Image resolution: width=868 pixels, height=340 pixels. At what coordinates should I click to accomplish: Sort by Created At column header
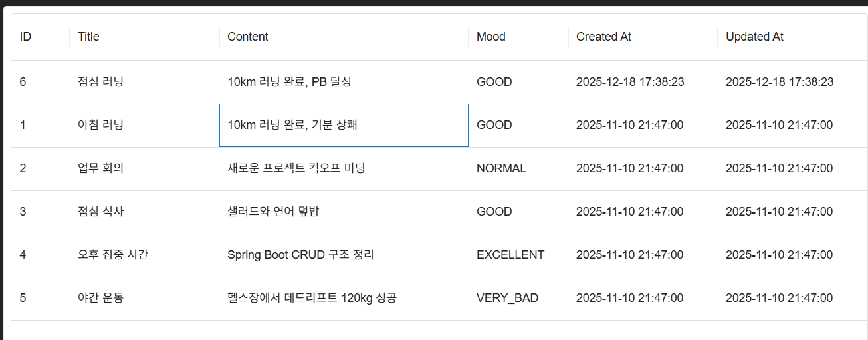[x=643, y=37]
